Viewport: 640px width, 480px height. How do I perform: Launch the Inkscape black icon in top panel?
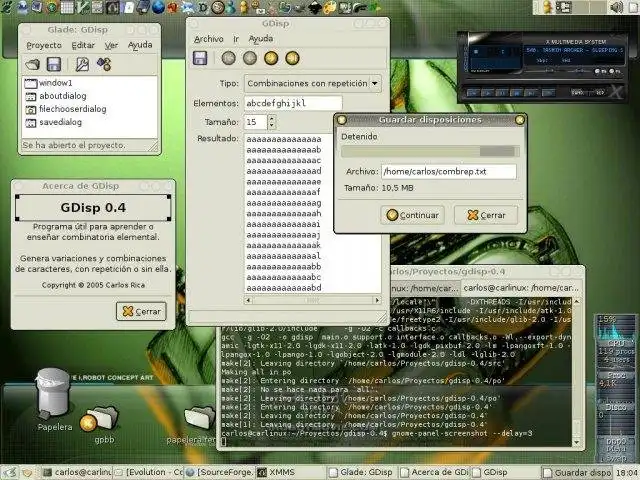point(315,7)
